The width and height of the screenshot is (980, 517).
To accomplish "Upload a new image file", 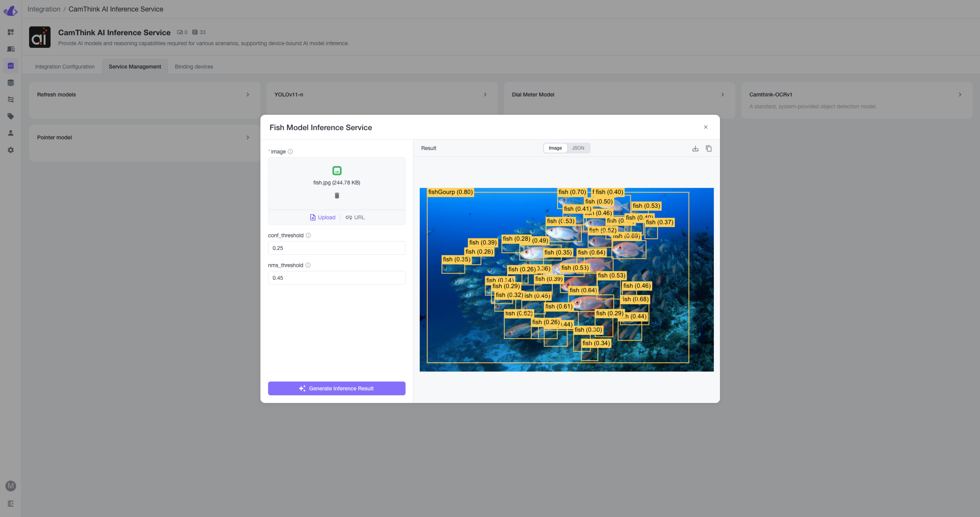I will click(x=322, y=217).
